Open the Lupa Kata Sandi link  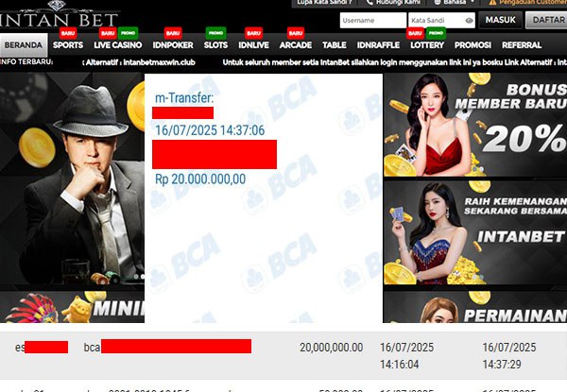[324, 2]
